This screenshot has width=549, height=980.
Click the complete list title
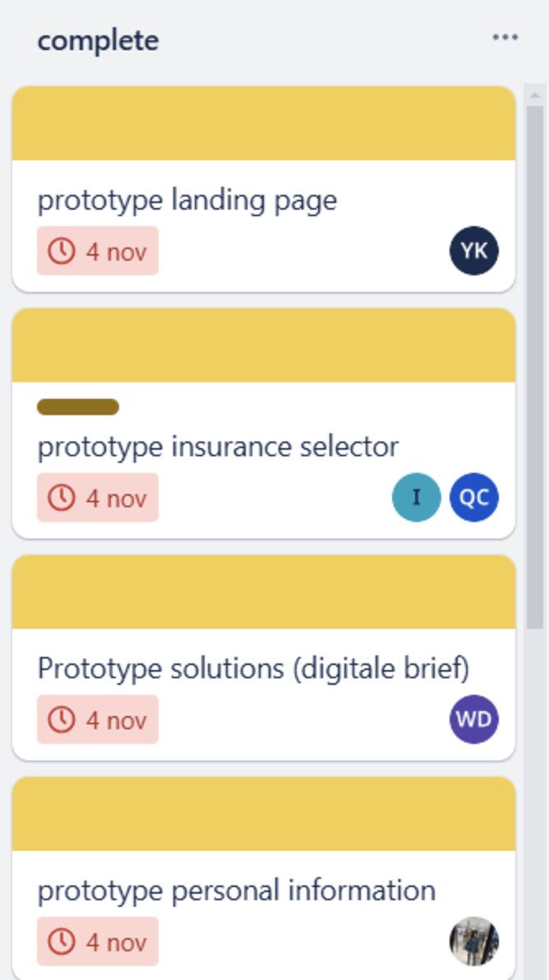(99, 40)
